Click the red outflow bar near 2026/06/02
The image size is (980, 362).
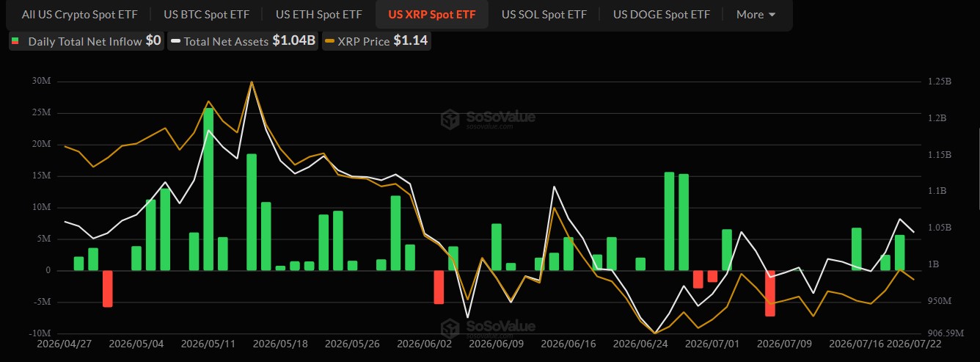tap(439, 287)
